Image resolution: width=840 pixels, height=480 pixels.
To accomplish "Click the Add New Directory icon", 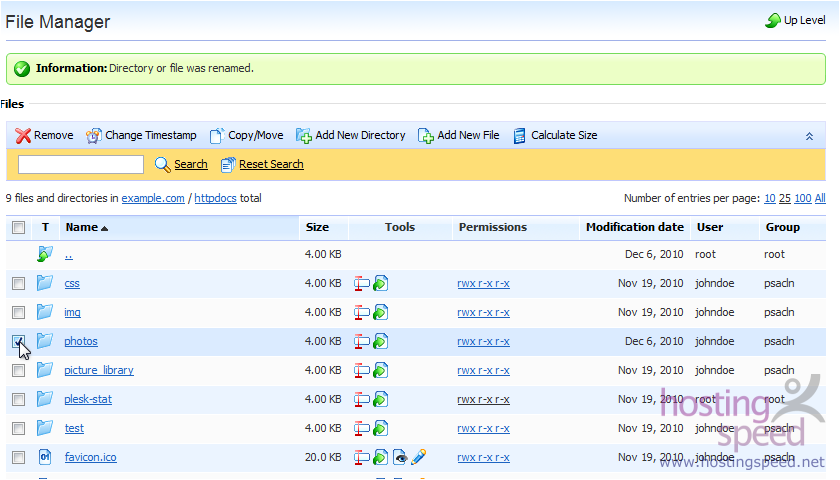I will 304,136.
